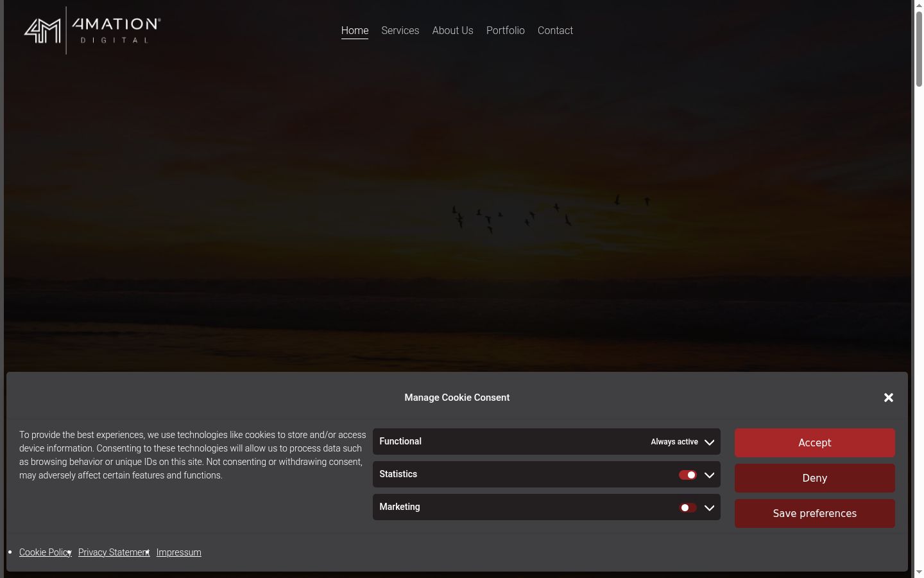Expand the Functional cookies section
Image resolution: width=924 pixels, height=578 pixels.
pyautogui.click(x=709, y=442)
